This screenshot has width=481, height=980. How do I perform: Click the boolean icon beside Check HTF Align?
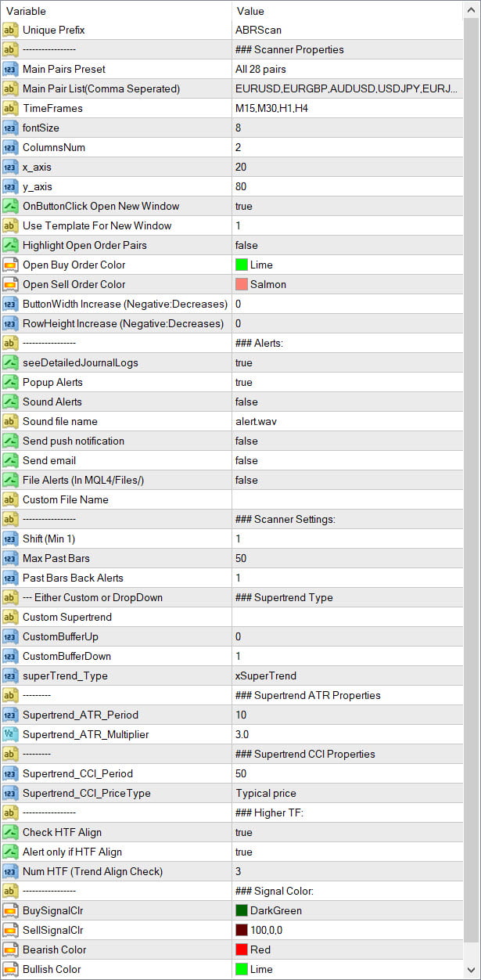tap(10, 832)
